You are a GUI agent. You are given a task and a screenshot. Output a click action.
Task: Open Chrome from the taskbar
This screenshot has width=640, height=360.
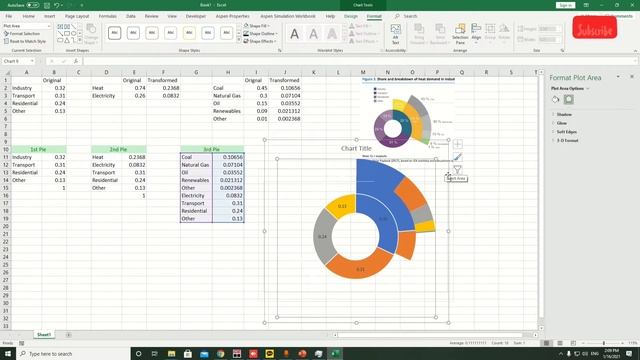click(x=220, y=353)
